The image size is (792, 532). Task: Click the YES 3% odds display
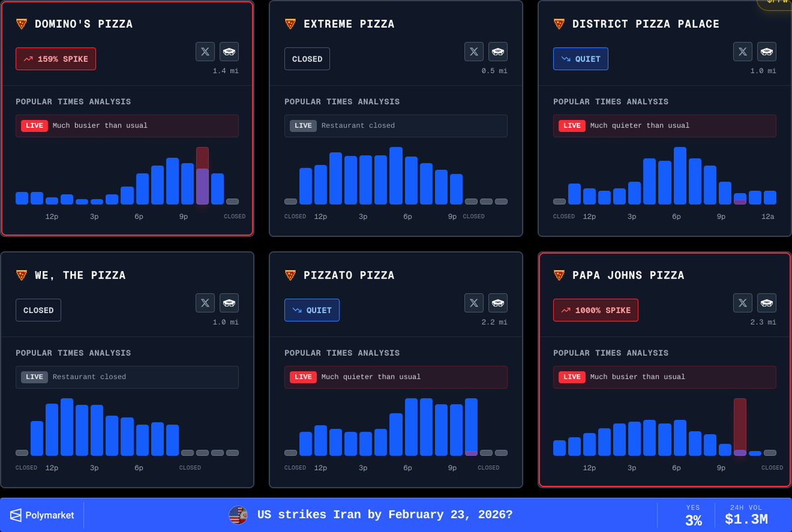click(692, 515)
